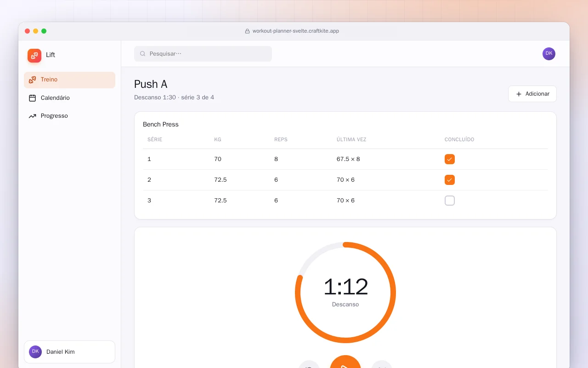The width and height of the screenshot is (588, 368).
Task: Click the Push A workout title
Action: pos(151,84)
